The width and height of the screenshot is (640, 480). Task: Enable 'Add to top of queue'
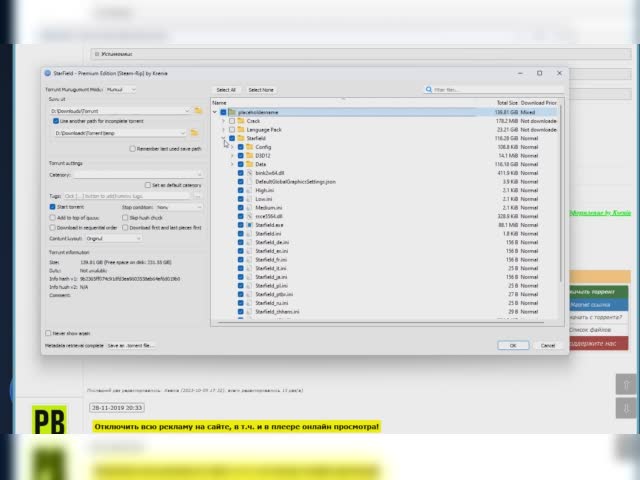pos(52,218)
